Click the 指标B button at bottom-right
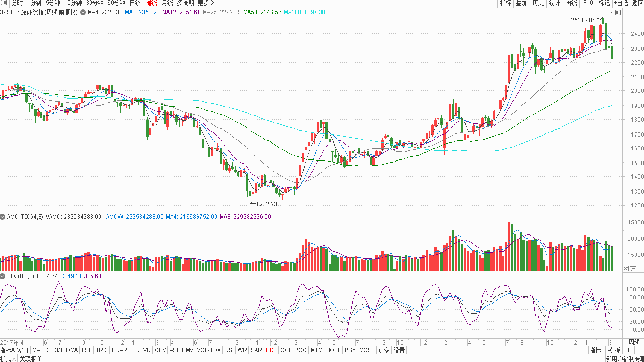This screenshot has height=362, width=644. click(597, 350)
